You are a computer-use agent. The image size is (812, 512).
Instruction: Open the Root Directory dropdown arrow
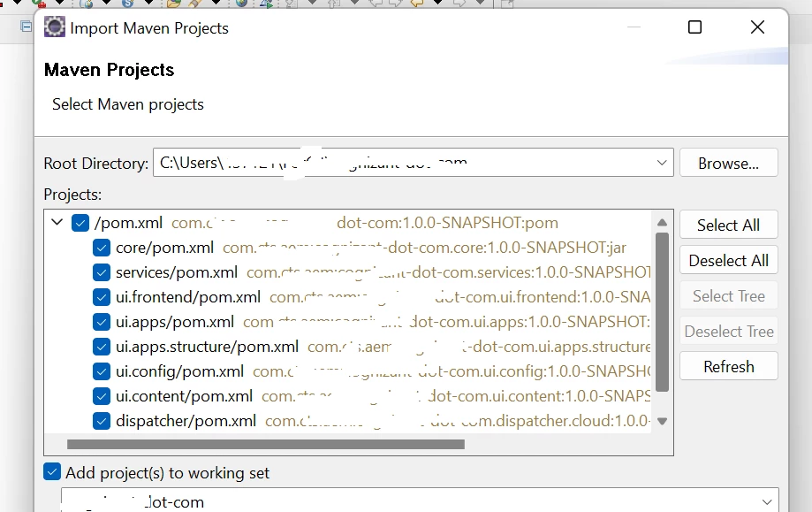tap(661, 163)
